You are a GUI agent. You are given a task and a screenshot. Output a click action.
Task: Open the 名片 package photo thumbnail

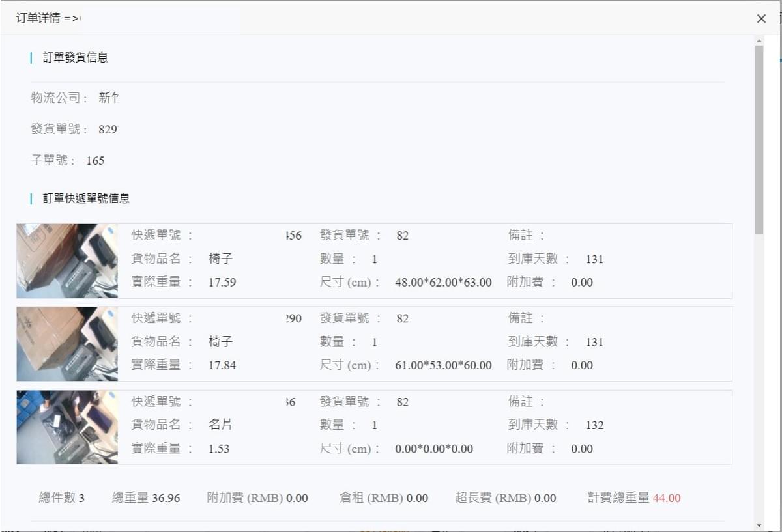pyautogui.click(x=67, y=427)
